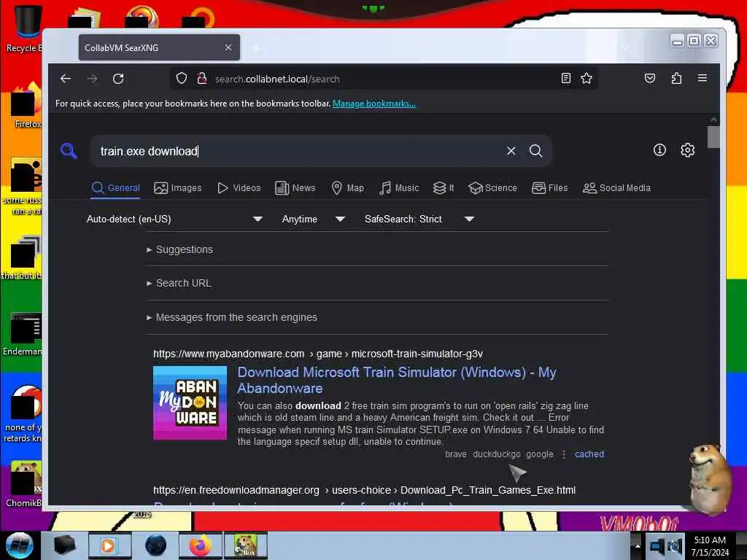Viewport: 747px width, 560px height.
Task: Open the black box taskbar icon
Action: pos(64,545)
